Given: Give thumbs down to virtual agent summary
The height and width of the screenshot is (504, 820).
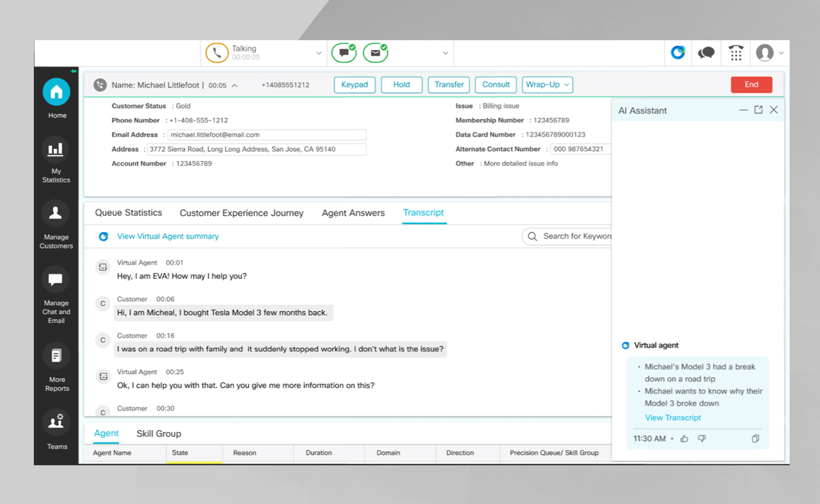Looking at the screenshot, I should [702, 439].
